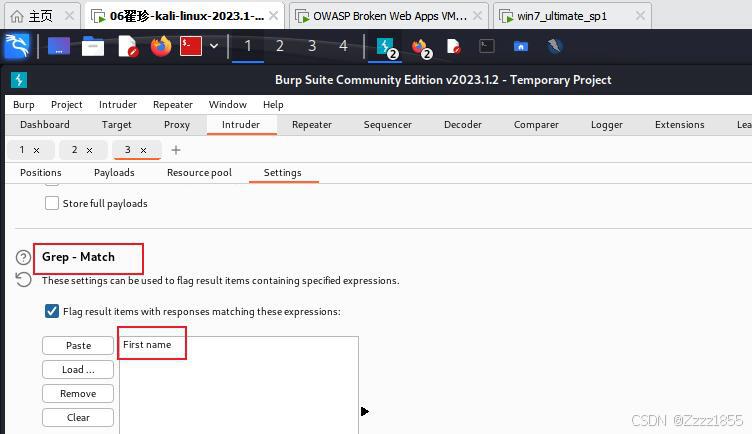Expand the terminal launcher dropdown arrow
The height and width of the screenshot is (434, 752).
[214, 46]
